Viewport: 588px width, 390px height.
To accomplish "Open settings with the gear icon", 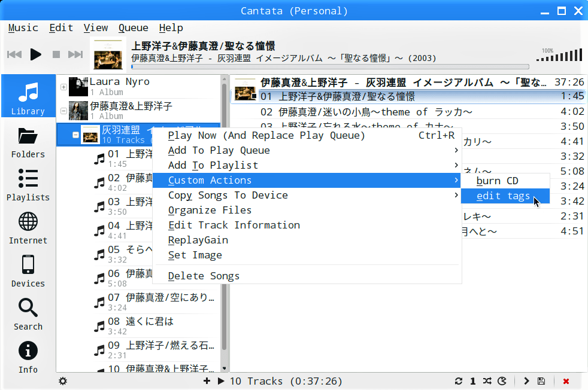I will (x=63, y=382).
